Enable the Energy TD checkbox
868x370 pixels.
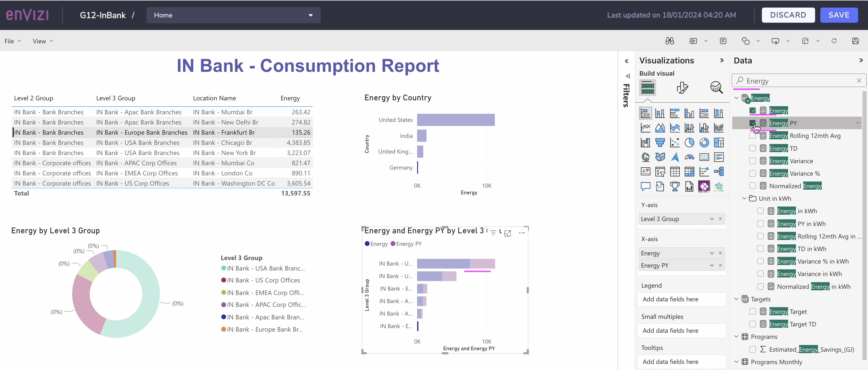coord(752,148)
